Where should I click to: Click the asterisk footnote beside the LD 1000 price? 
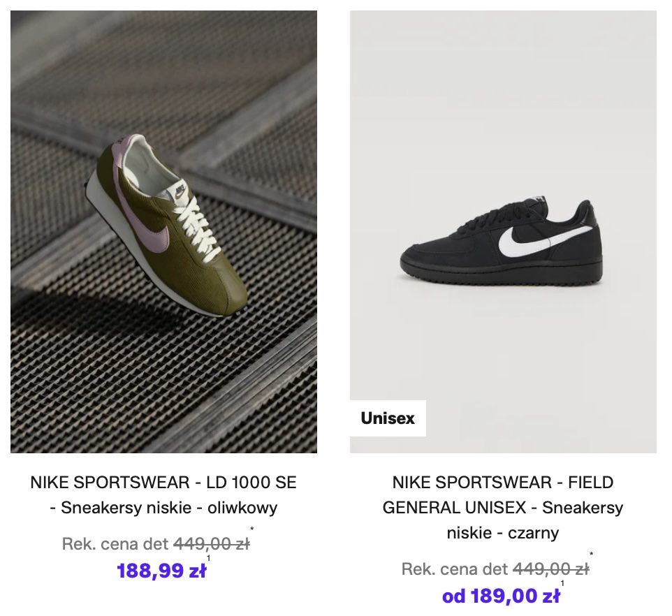(x=251, y=530)
